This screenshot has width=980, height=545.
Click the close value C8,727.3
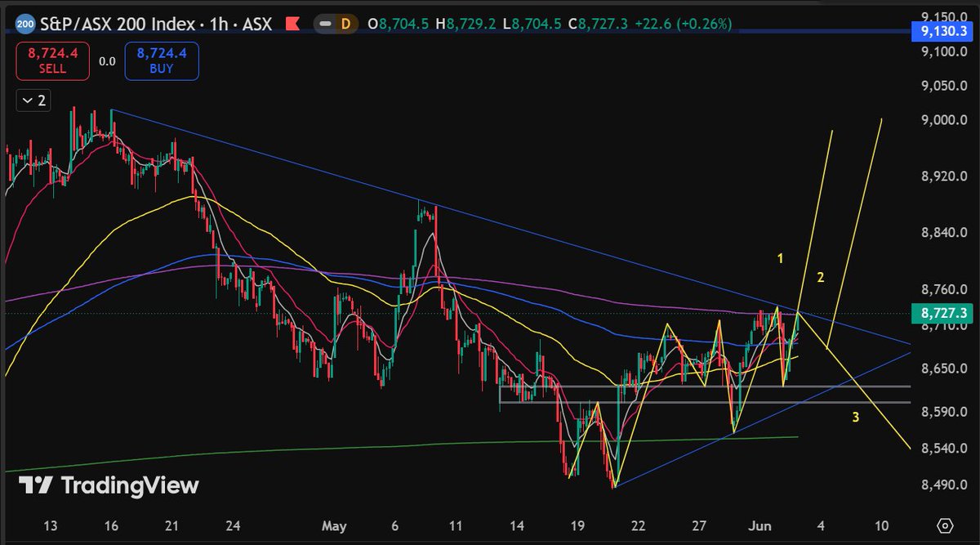pos(597,24)
